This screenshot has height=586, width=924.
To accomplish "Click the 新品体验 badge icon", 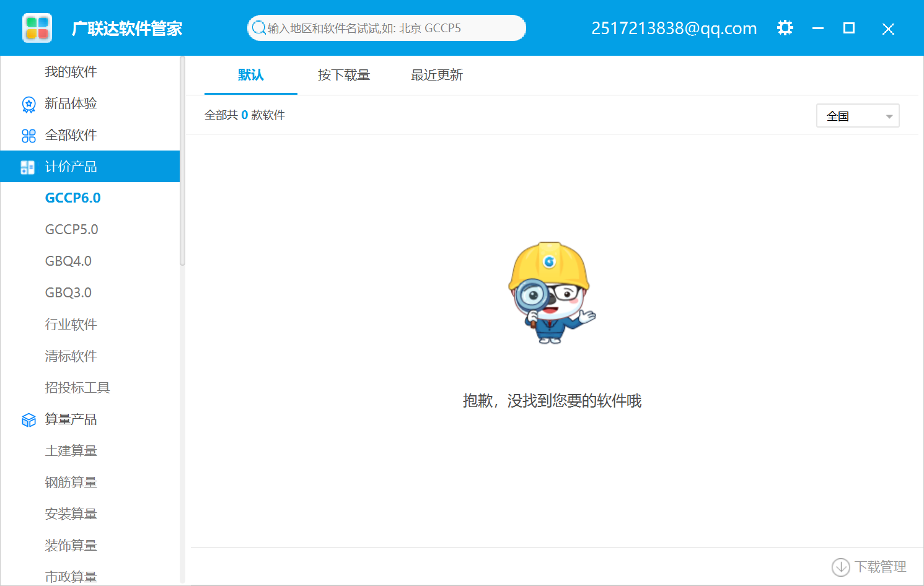I will coord(29,104).
